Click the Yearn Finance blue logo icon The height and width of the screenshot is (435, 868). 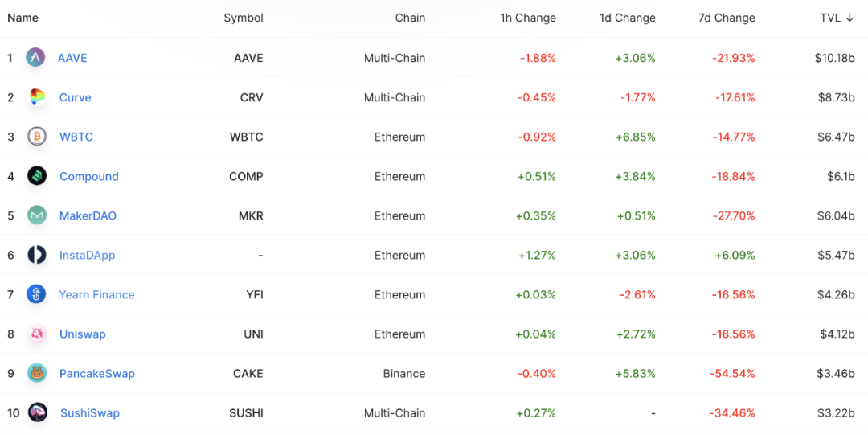37,294
